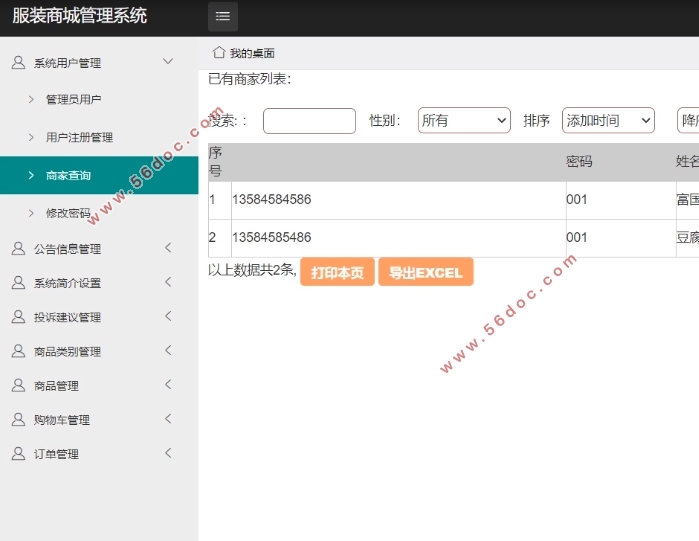Screen dimensions: 699x541
Task: Open the 商品类别管理 menu label
Action: (67, 352)
